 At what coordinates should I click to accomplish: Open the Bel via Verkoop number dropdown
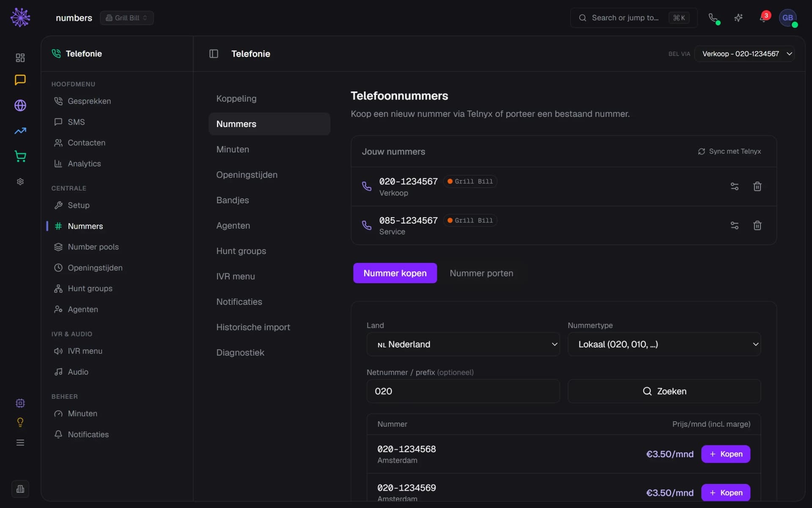click(x=744, y=54)
